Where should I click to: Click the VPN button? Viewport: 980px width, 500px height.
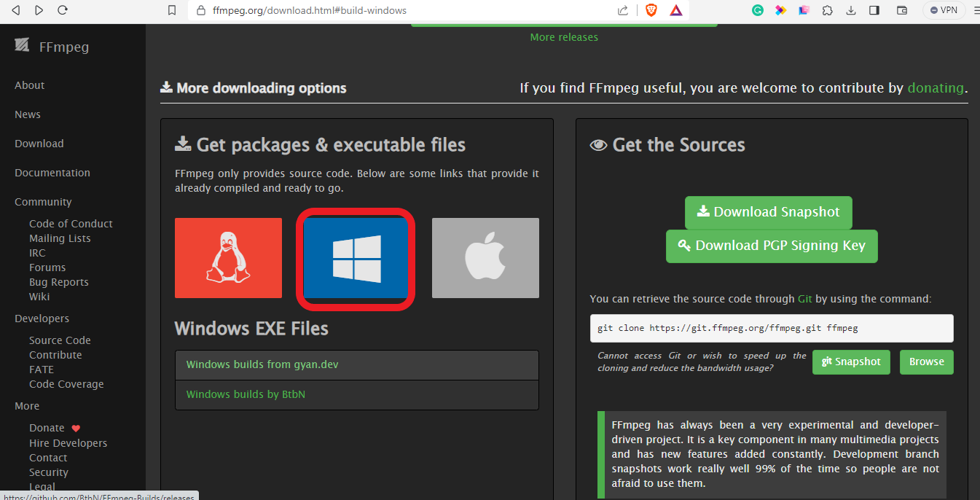[x=944, y=10]
